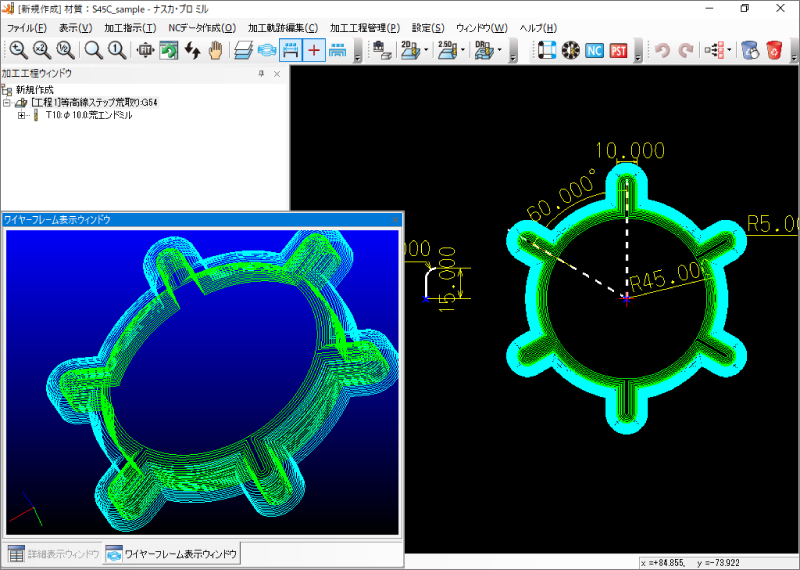Click the undo arrow
This screenshot has height=570, width=800.
pyautogui.click(x=662, y=50)
